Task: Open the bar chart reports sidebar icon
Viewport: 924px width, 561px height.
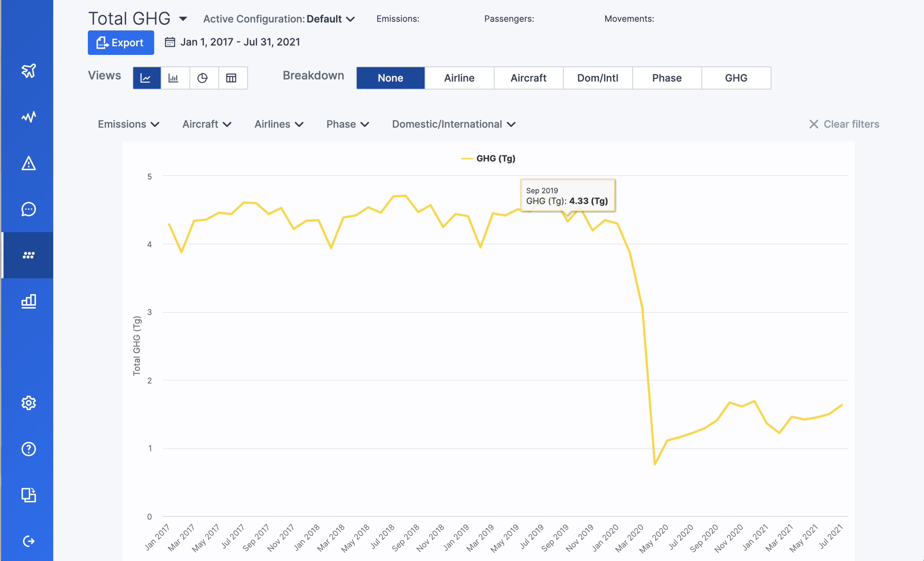Action: click(x=28, y=301)
